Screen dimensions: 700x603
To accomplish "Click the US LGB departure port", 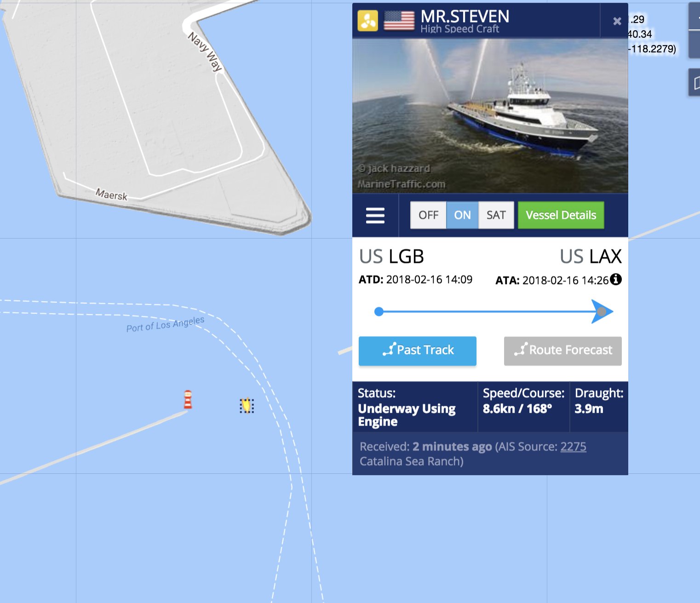I will coord(391,256).
